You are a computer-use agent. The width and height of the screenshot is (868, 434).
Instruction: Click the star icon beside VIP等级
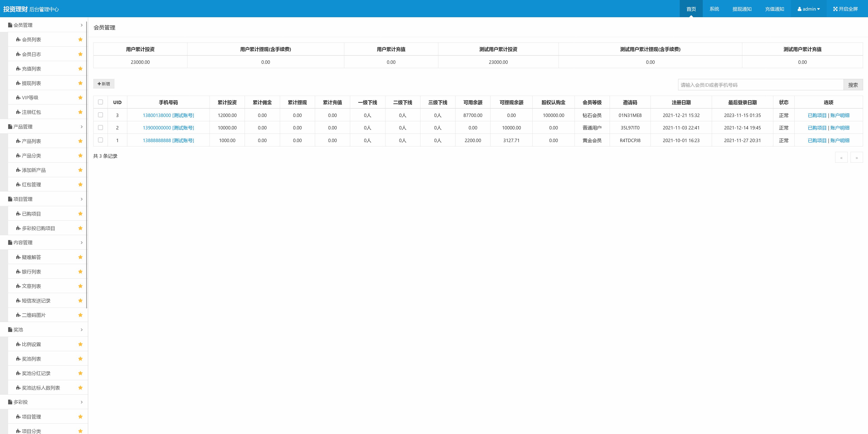click(80, 98)
